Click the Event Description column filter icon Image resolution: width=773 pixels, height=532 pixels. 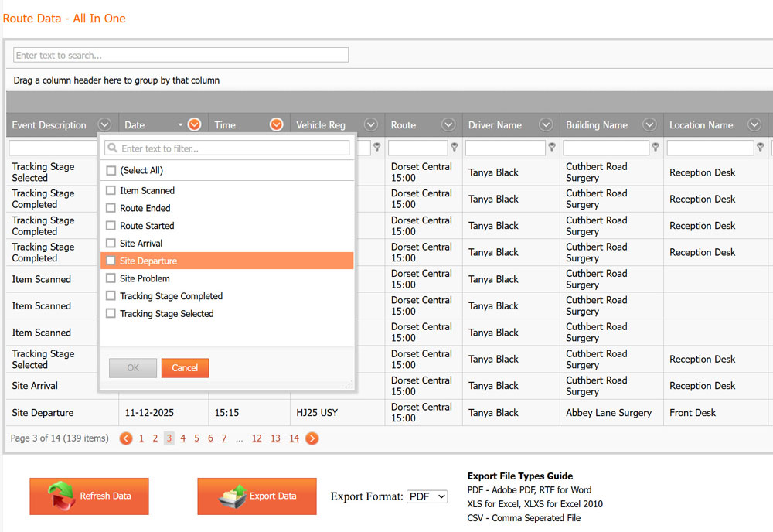(x=105, y=125)
